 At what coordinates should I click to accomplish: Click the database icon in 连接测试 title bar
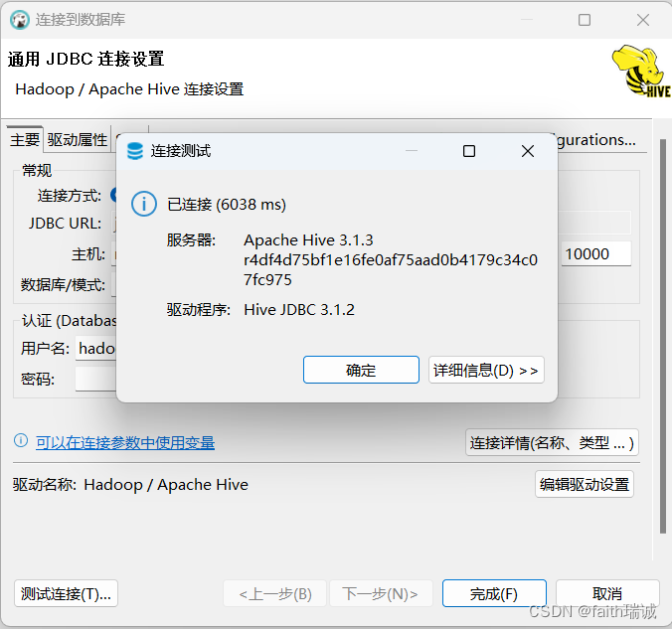point(135,151)
